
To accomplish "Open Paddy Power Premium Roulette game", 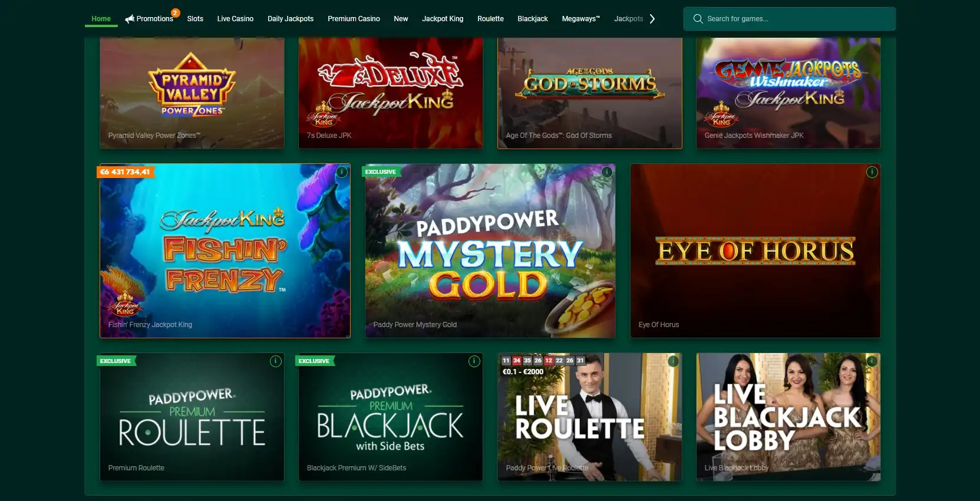I will coord(192,417).
